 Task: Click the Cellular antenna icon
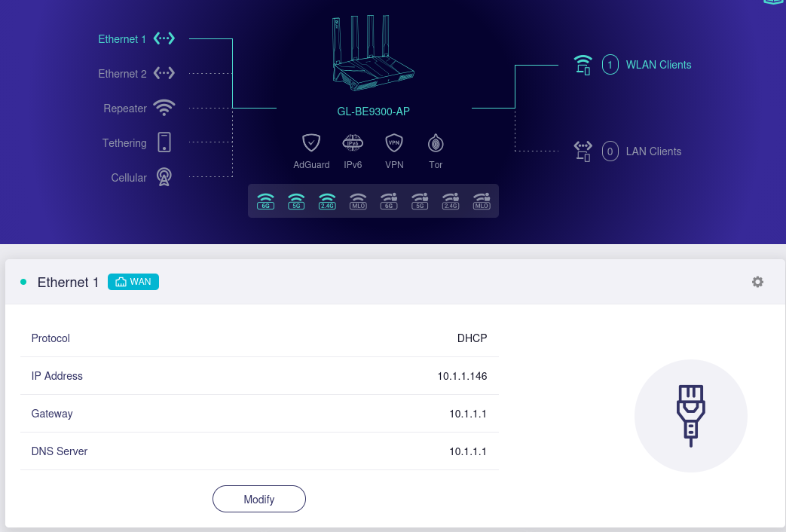pos(164,177)
